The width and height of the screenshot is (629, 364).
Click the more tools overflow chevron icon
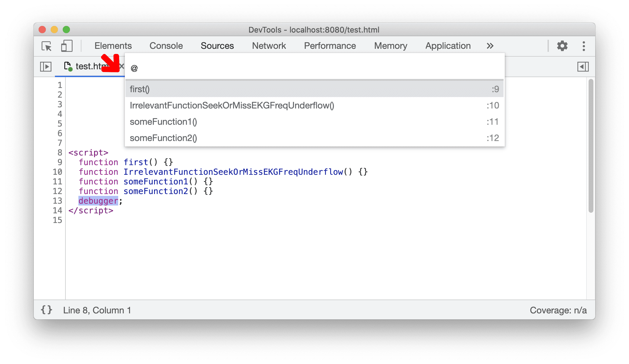pos(488,45)
